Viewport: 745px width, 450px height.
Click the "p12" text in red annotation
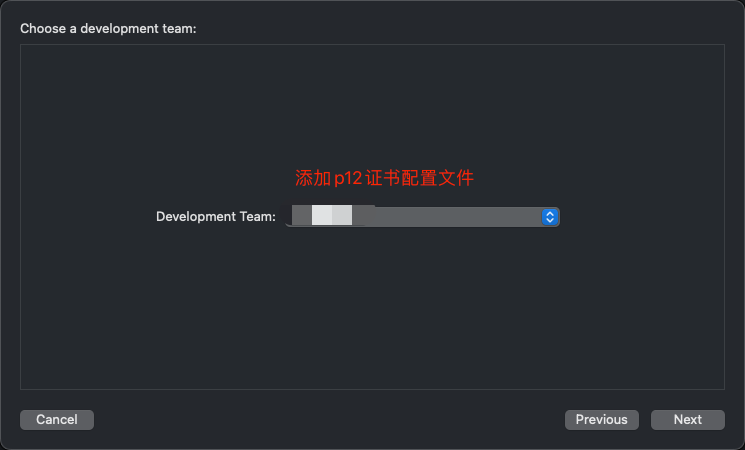coord(348,179)
